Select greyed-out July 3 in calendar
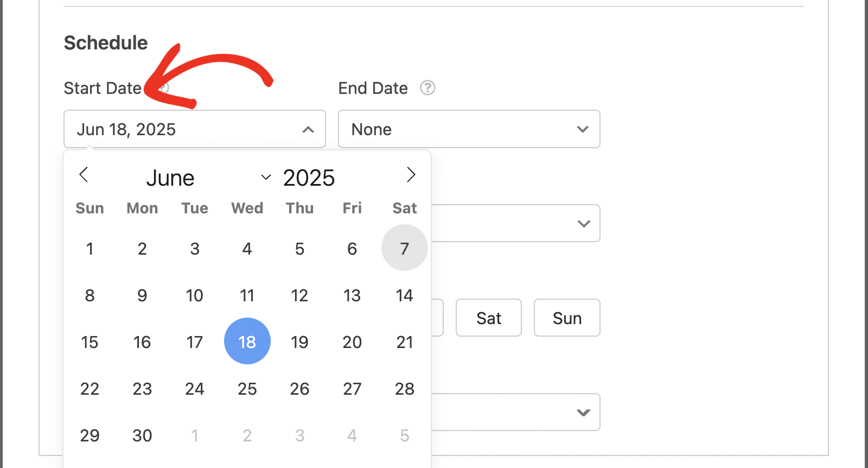This screenshot has width=868, height=468. coord(299,435)
